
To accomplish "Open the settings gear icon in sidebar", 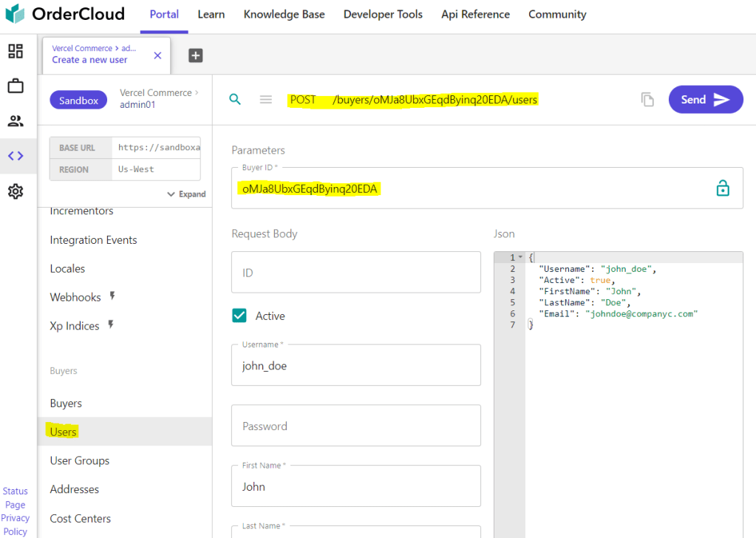I will coord(16,191).
